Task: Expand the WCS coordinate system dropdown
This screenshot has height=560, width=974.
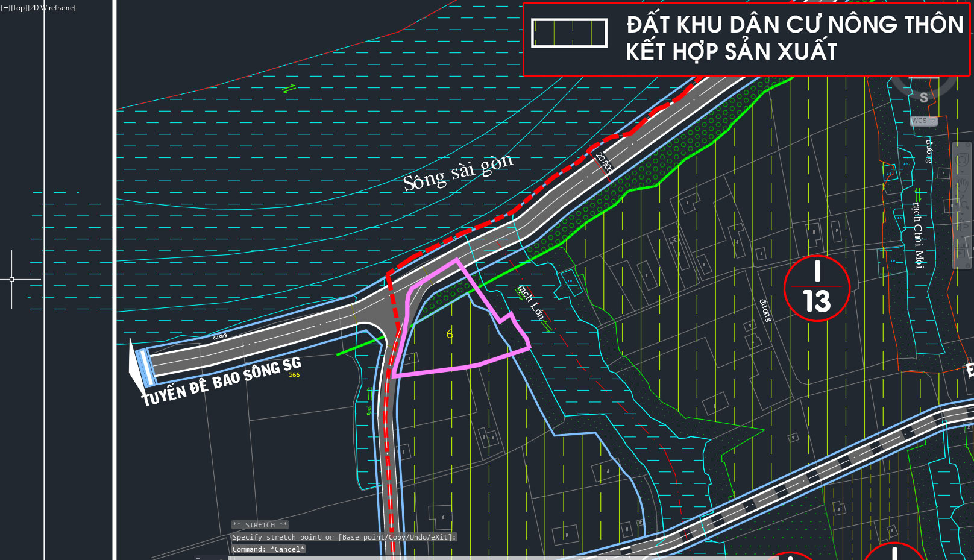Action: [924, 121]
